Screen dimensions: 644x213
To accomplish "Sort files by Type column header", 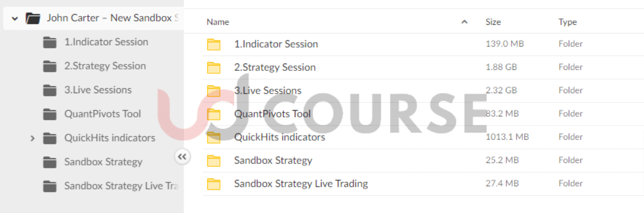I will 567,22.
